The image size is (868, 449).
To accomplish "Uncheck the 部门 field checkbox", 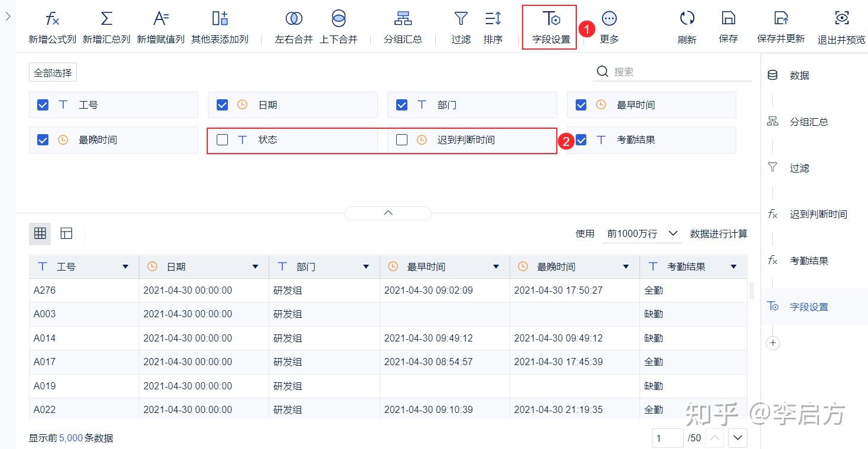I will click(x=402, y=105).
